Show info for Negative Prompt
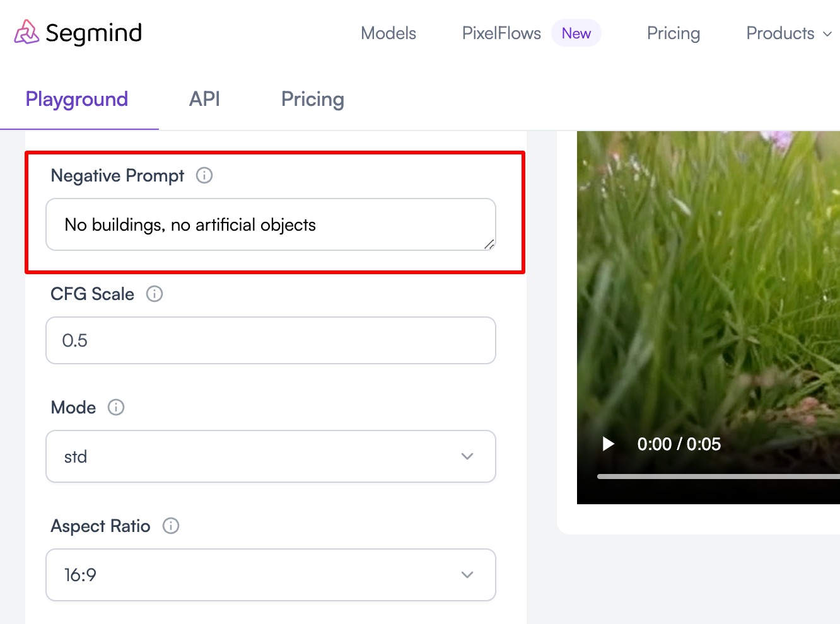The width and height of the screenshot is (840, 624). (204, 175)
